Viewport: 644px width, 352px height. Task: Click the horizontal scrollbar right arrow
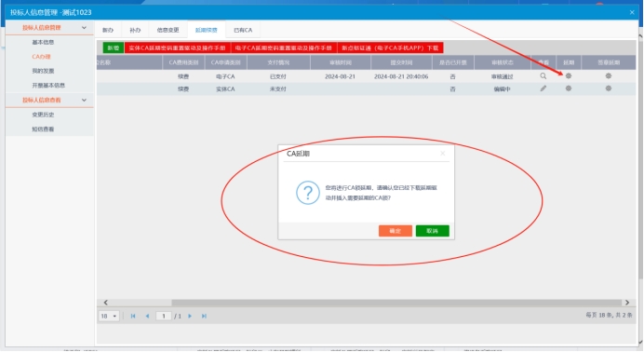[627, 303]
